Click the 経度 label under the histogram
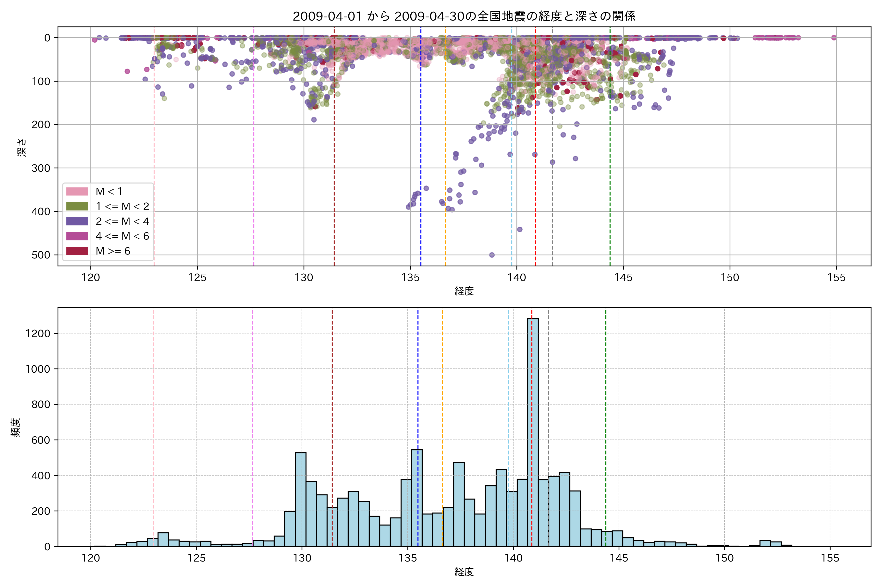882x588 pixels. pyautogui.click(x=464, y=572)
